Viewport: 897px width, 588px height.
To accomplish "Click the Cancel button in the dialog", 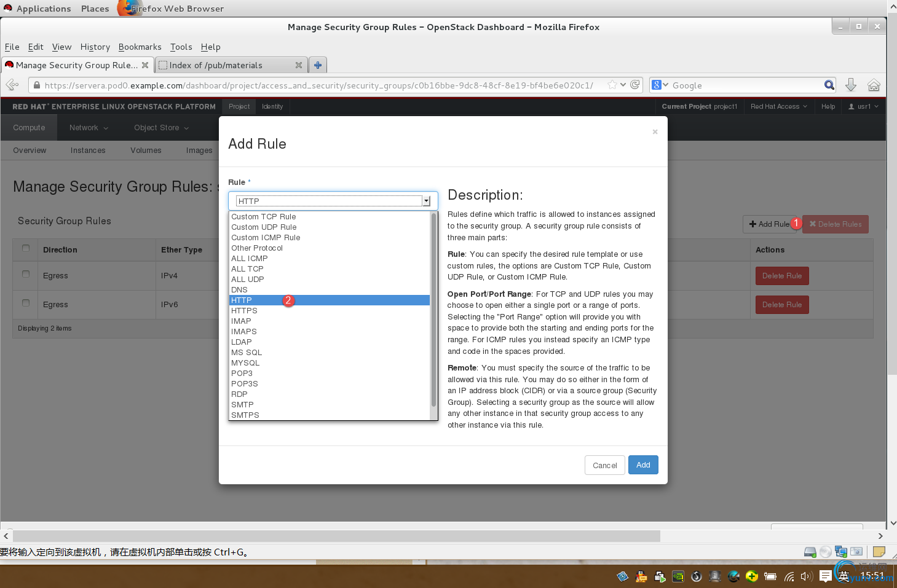I will pos(604,465).
